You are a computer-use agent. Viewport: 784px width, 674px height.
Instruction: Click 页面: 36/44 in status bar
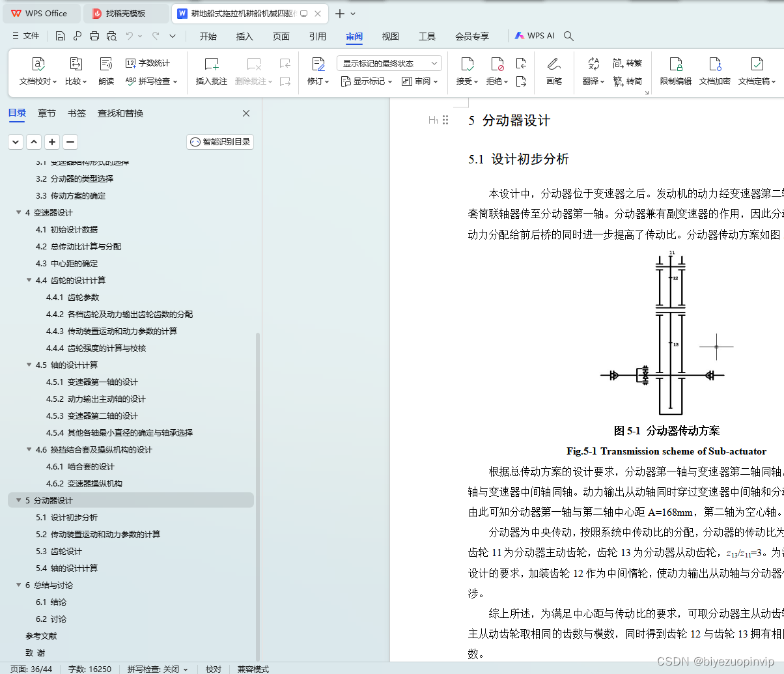(x=31, y=669)
